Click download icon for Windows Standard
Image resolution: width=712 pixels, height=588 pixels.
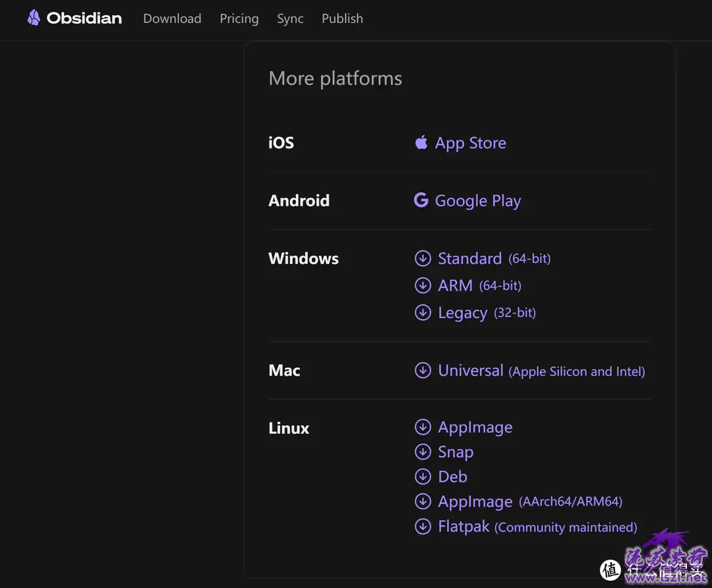coord(423,258)
